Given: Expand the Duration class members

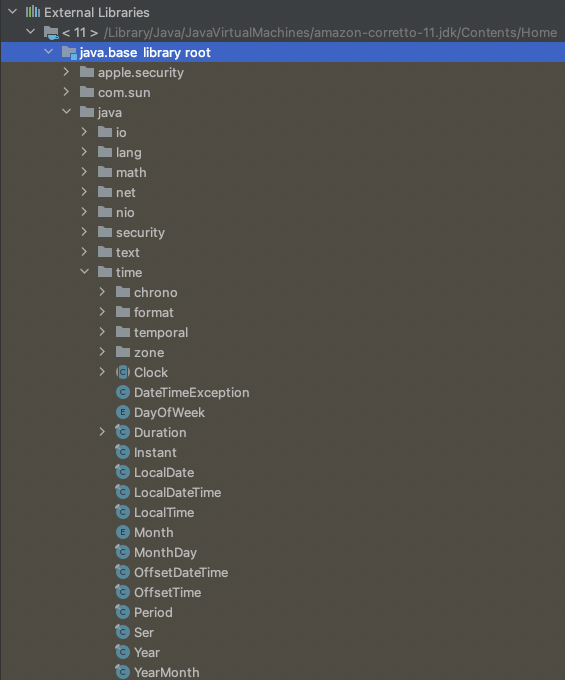Looking at the screenshot, I should coord(102,432).
